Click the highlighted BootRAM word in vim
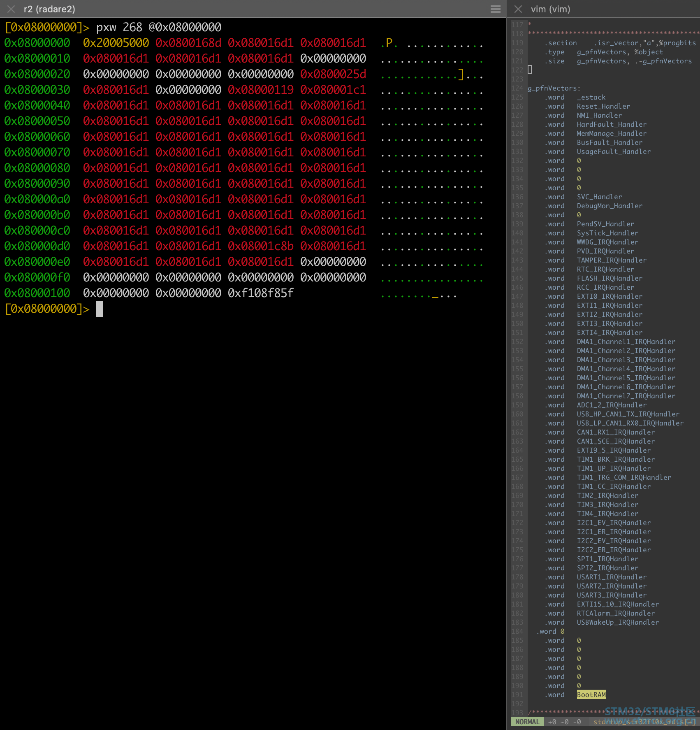The image size is (700, 730). click(x=591, y=695)
